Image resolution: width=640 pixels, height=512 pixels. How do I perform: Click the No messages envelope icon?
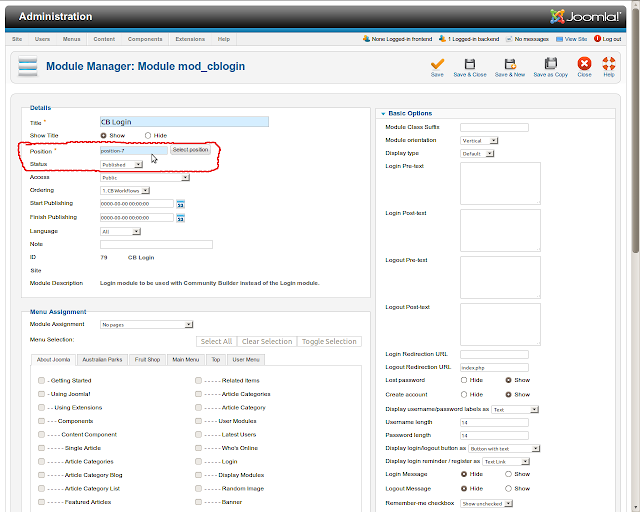(509, 39)
